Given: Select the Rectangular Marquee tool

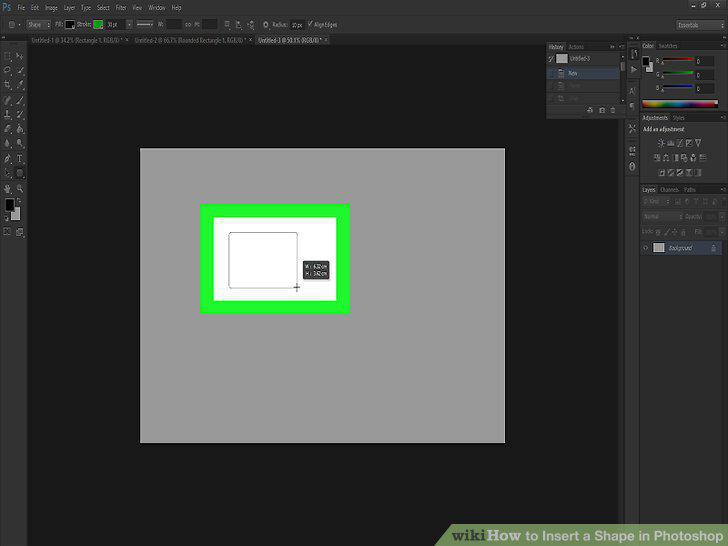Looking at the screenshot, I should [x=7, y=56].
